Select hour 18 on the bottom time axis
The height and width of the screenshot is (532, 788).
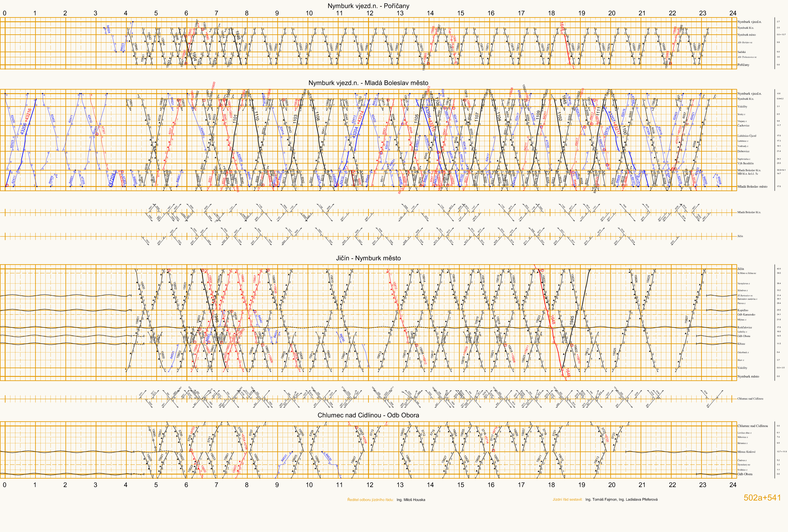click(x=551, y=485)
